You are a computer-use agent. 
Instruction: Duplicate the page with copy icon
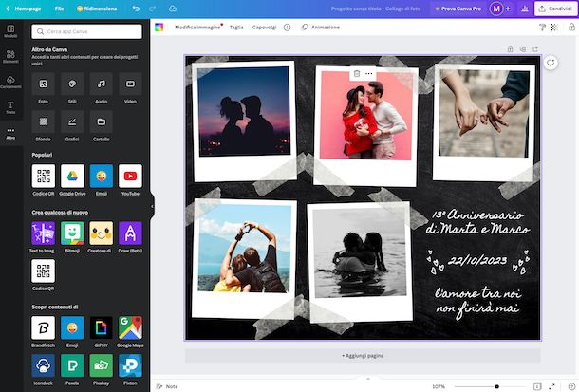(522, 48)
